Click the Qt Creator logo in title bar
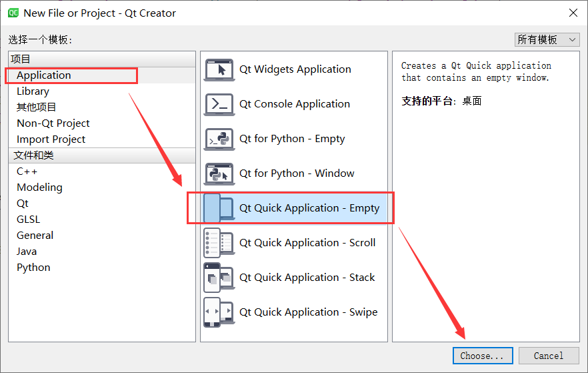Screen dimensions: 588x373 (x=13, y=13)
